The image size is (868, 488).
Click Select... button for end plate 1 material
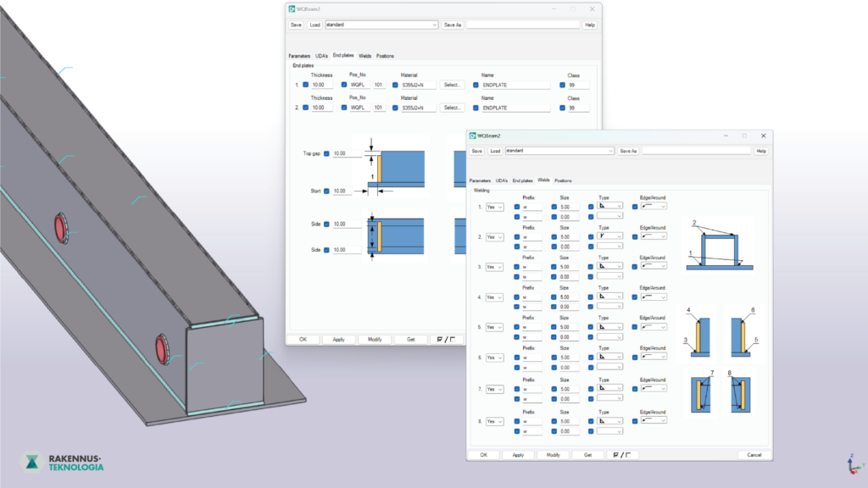(453, 85)
